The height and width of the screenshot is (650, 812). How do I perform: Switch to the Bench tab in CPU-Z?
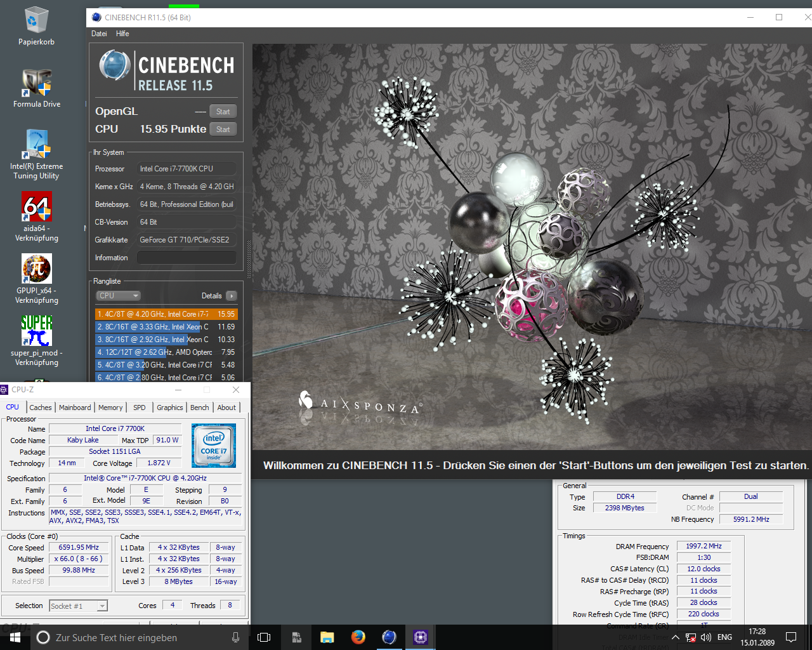pos(200,408)
